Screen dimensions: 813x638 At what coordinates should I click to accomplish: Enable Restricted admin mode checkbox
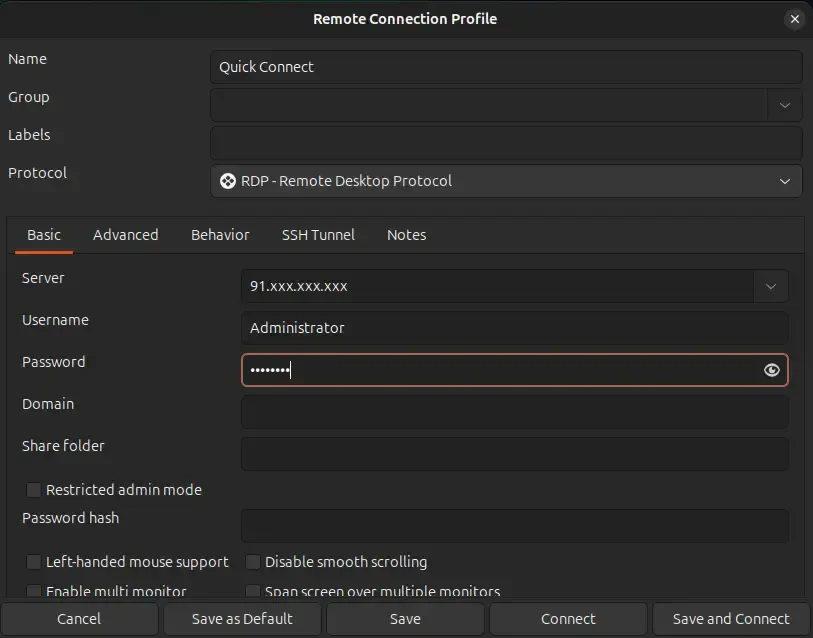tap(34, 490)
